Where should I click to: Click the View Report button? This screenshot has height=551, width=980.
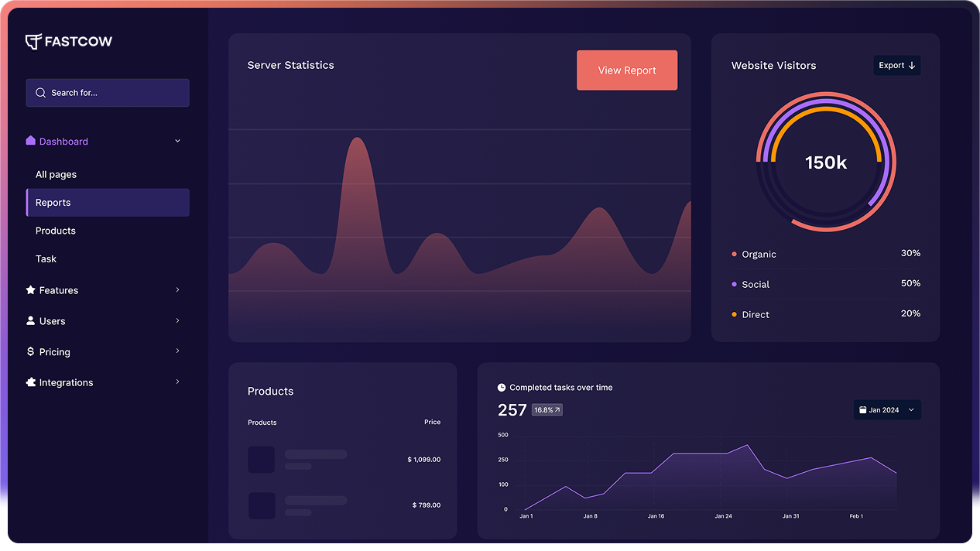coord(627,70)
